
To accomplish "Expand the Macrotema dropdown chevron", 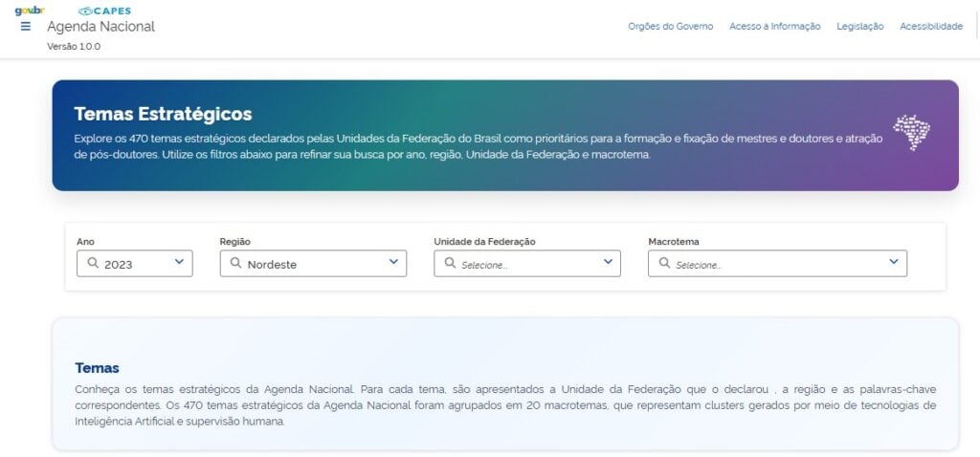I will (x=893, y=262).
